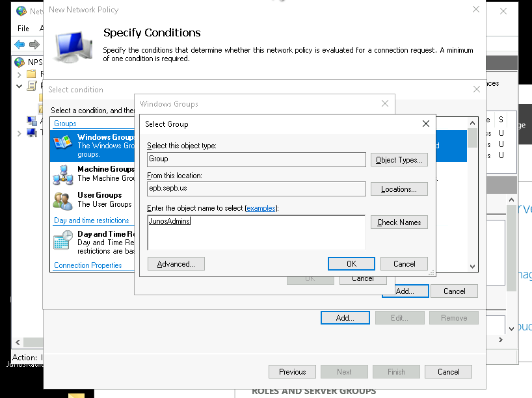The image size is (532, 398).
Task: Click the forward arrow in NPS toolbar
Action: [x=34, y=44]
